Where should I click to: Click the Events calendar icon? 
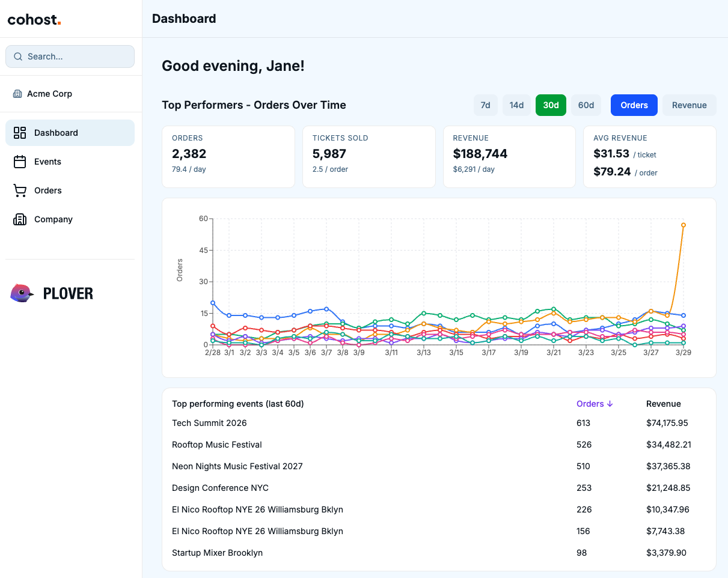20,162
